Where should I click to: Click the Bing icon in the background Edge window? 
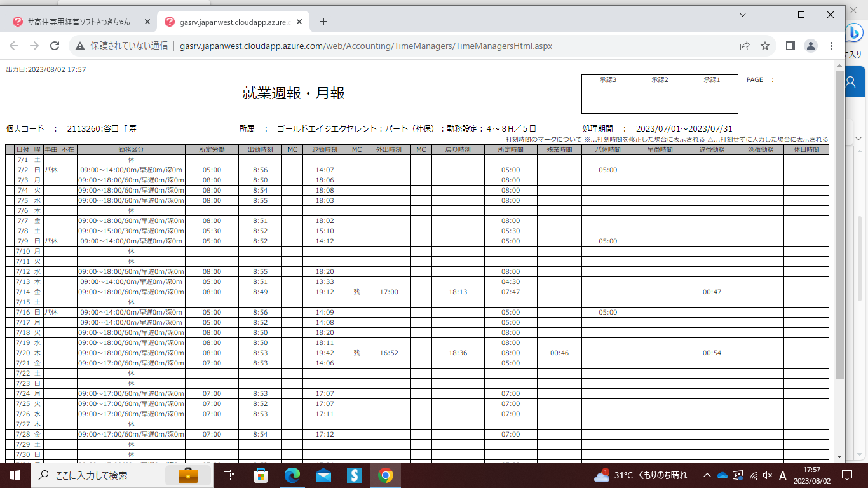click(x=856, y=31)
